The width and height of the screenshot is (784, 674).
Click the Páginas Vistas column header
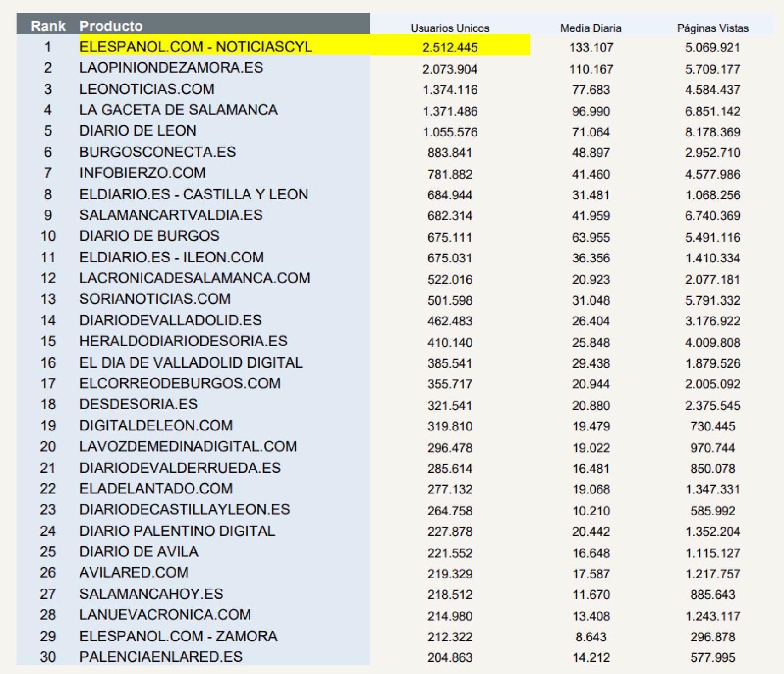[x=712, y=28]
